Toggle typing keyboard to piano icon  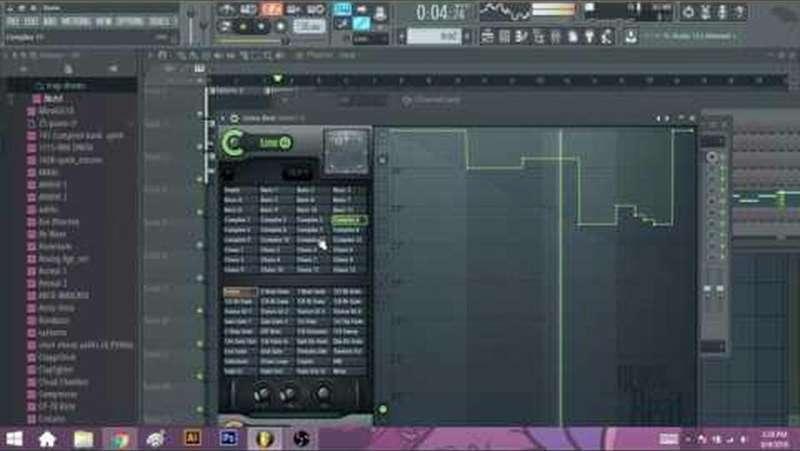point(342,9)
